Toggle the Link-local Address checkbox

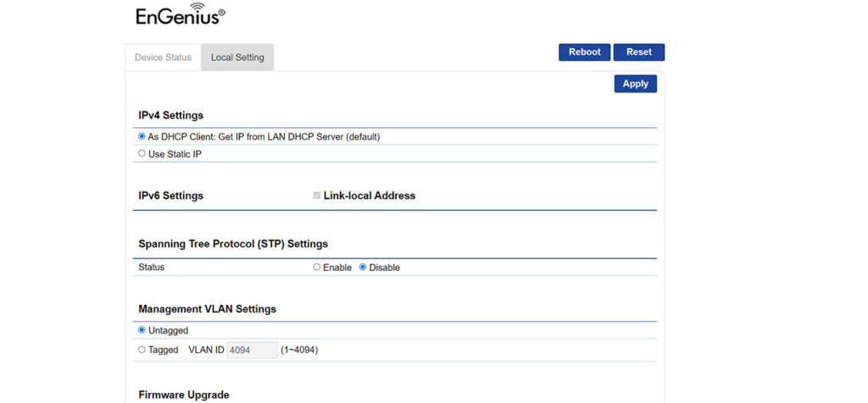[317, 196]
